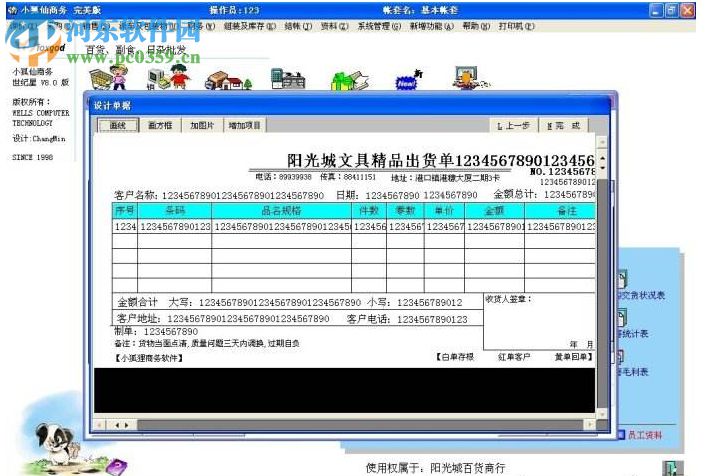
Task: Click the 完成 finish button
Action: (564, 126)
